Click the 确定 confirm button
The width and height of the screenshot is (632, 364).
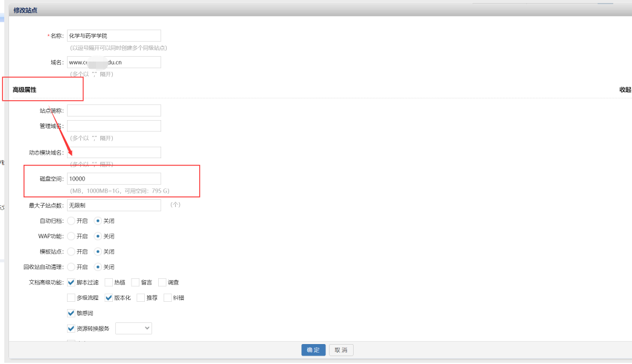(313, 350)
